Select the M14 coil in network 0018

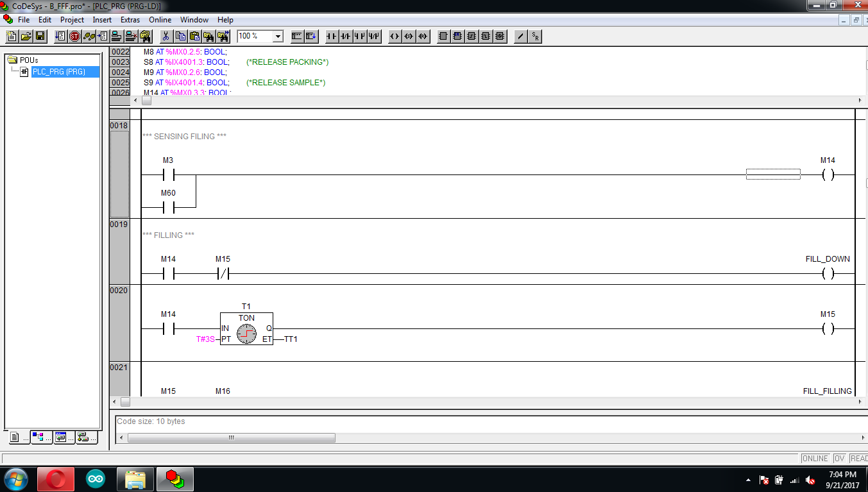pos(828,174)
